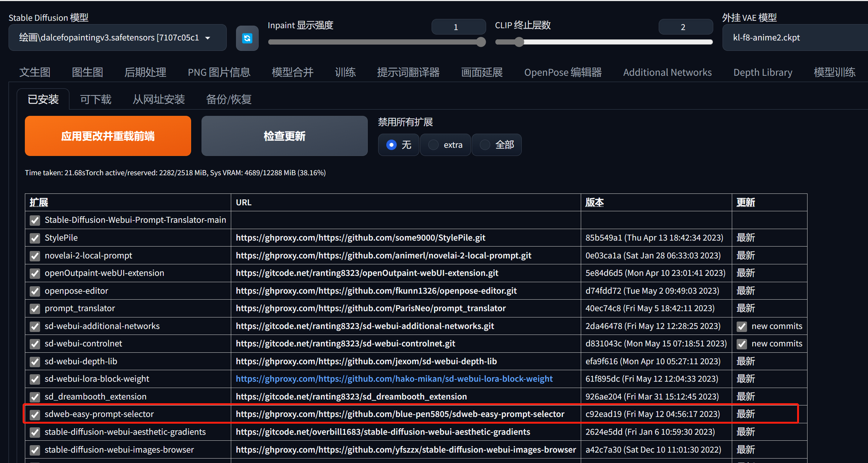This screenshot has height=463, width=868.
Task: Select the 无 radio option
Action: [x=392, y=145]
